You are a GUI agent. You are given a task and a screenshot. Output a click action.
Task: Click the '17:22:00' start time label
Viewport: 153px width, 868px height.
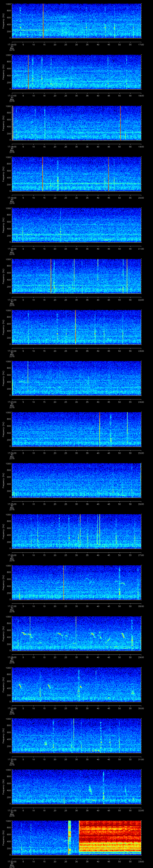coord(12,351)
